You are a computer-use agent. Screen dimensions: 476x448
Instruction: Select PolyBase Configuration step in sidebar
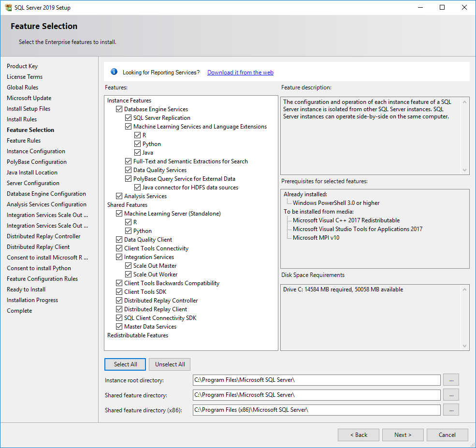[x=37, y=162]
